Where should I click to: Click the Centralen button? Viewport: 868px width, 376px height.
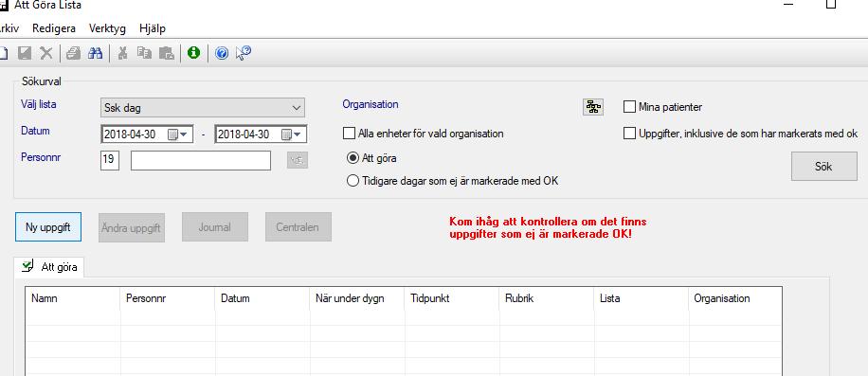click(x=298, y=226)
